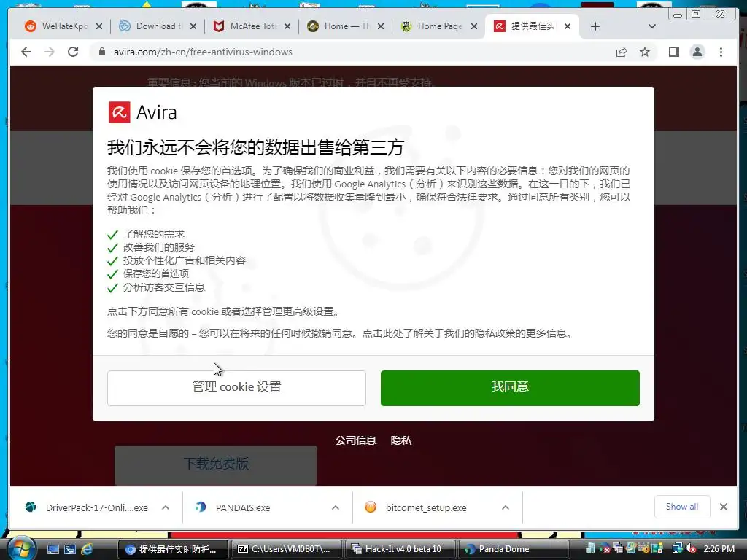Switch to the 7-Zip C:\Users taskbar window

[286, 549]
